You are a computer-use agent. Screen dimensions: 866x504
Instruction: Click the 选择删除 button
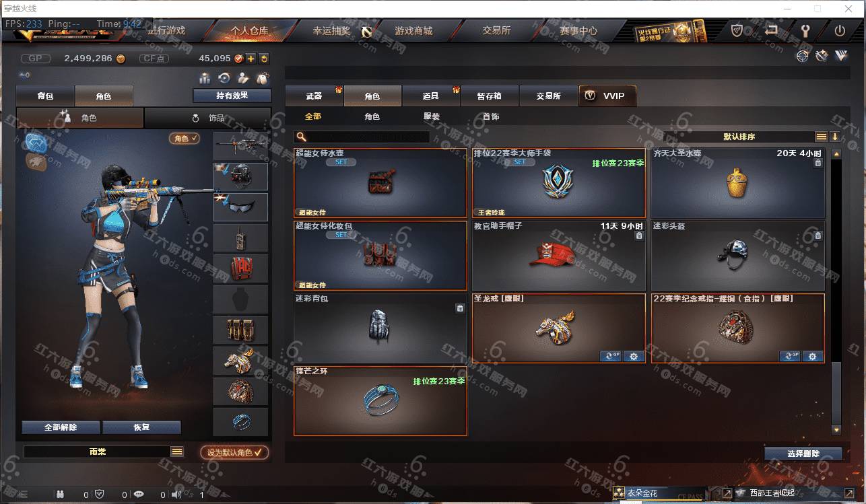coord(803,454)
